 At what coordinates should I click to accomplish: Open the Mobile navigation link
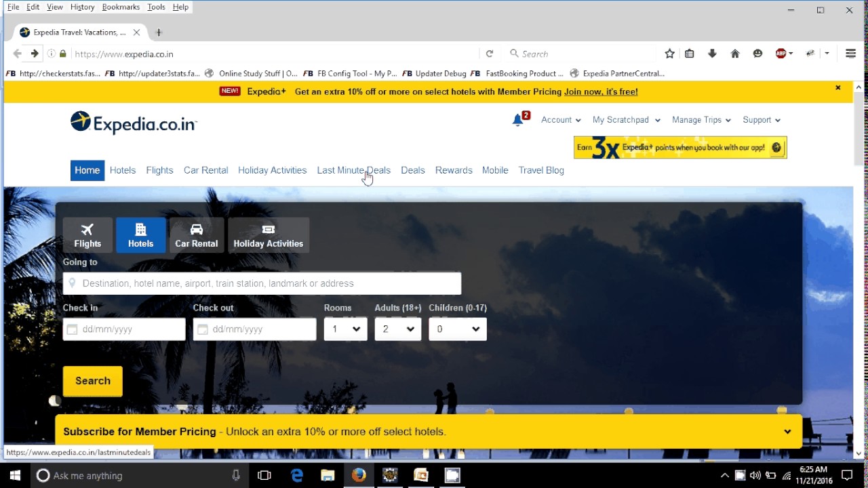pos(495,170)
